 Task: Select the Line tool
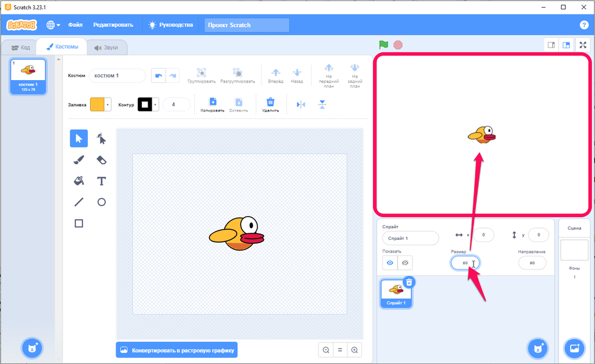coord(78,202)
